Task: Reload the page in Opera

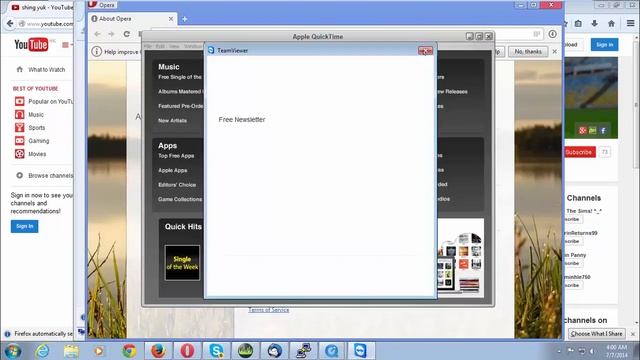Action: [x=127, y=34]
